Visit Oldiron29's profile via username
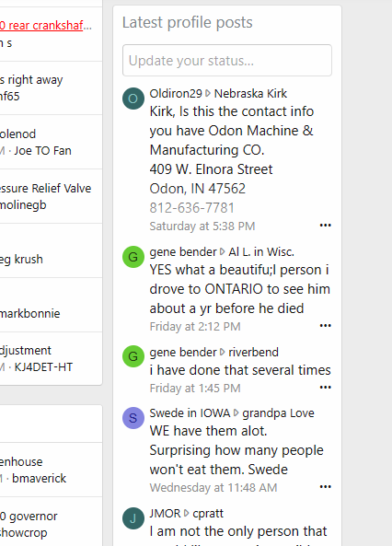 [176, 93]
